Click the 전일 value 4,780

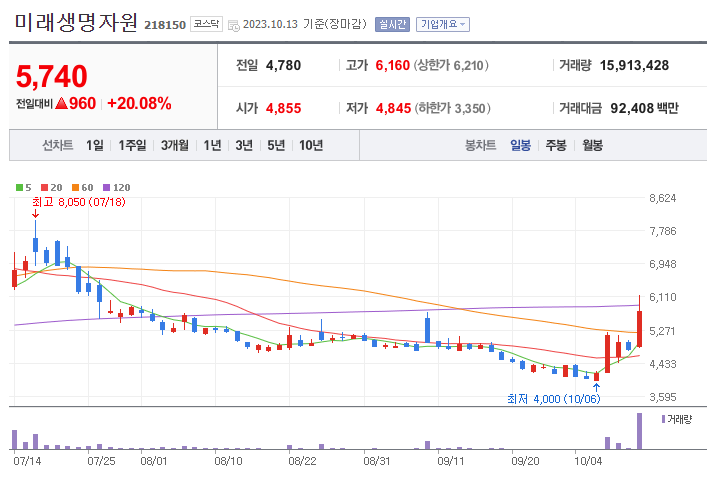(x=283, y=65)
